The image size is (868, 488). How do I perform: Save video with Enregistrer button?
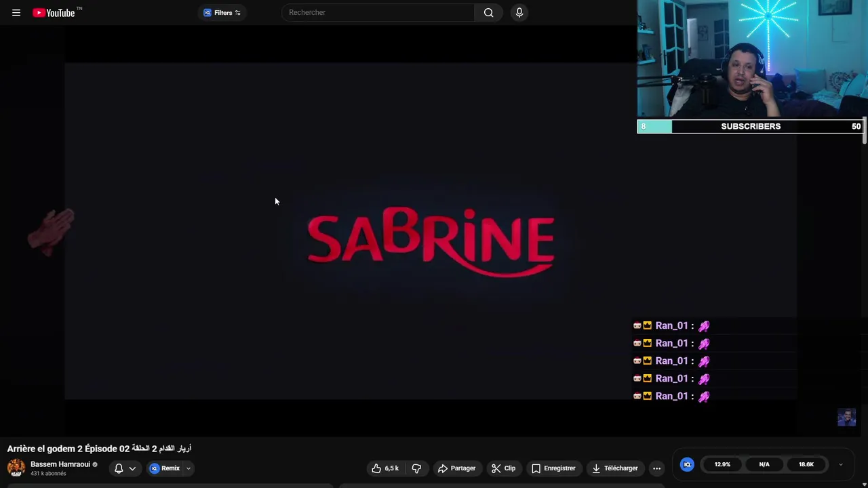[553, 468]
